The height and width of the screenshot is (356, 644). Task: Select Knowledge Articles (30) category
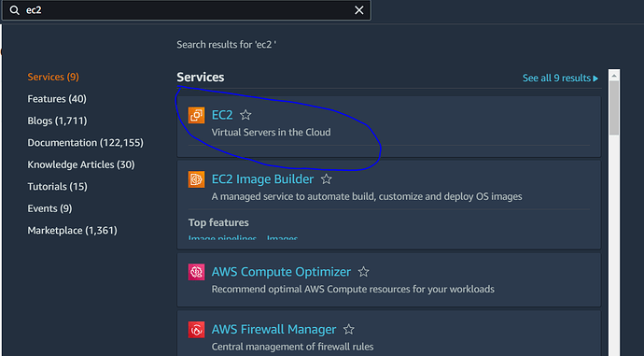81,164
